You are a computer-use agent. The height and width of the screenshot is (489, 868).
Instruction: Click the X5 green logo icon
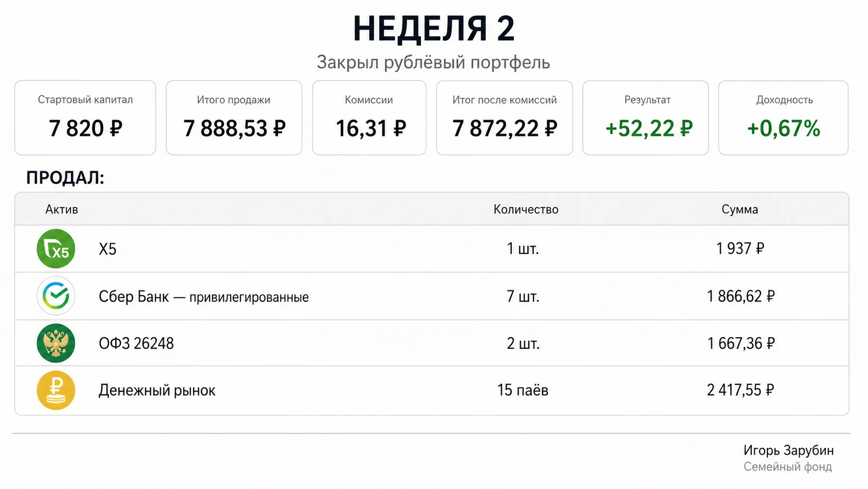click(56, 248)
